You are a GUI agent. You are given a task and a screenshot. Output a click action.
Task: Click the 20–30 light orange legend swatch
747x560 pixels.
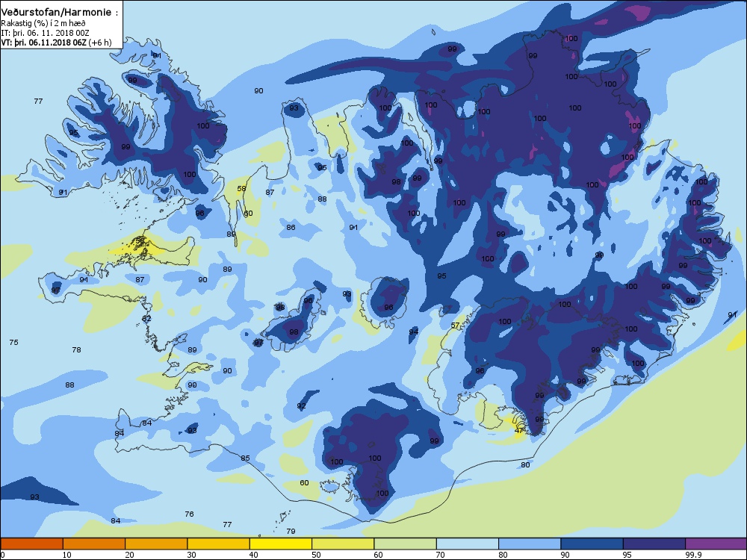[156, 544]
